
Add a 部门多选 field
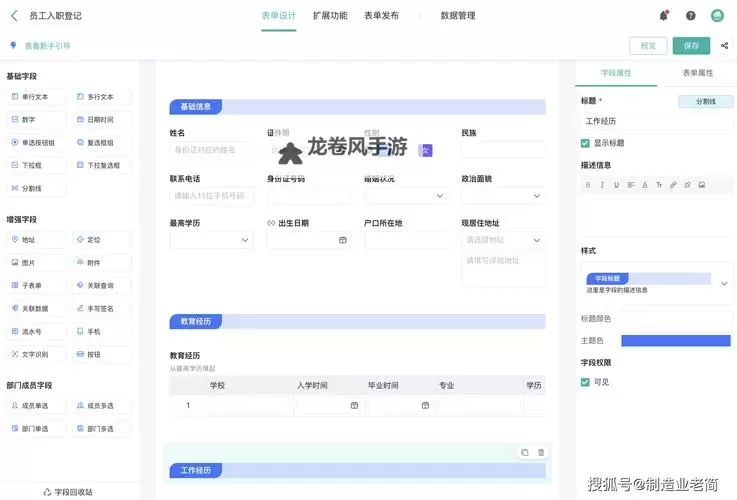pyautogui.click(x=102, y=429)
